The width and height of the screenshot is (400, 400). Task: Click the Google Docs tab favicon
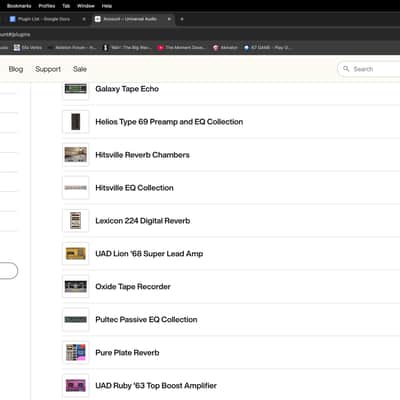12,19
